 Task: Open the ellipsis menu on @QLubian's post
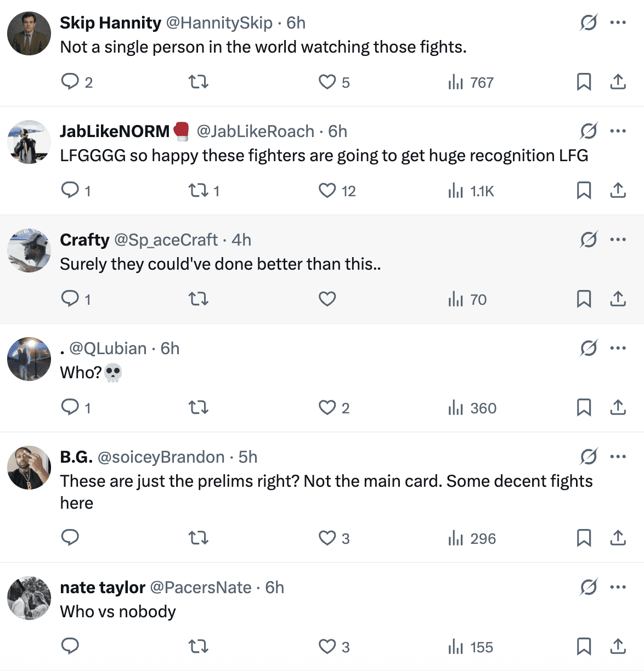coord(618,348)
